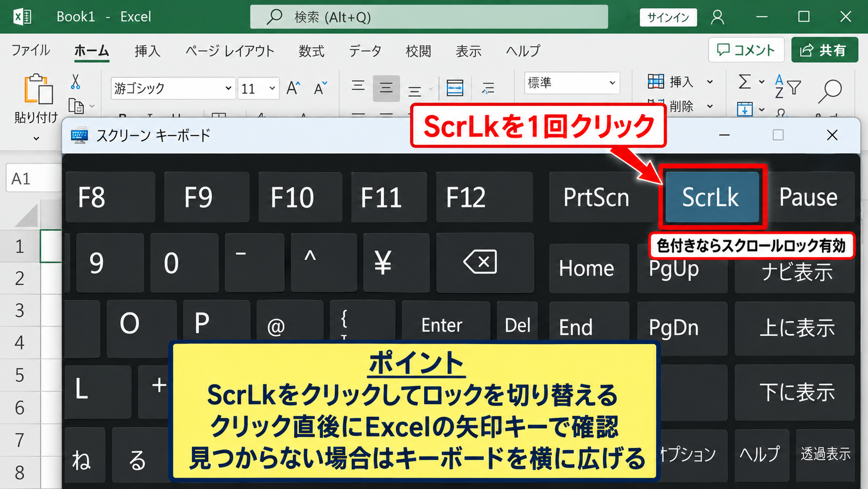Click the コメント button
This screenshot has height=489, width=868.
coord(746,50)
